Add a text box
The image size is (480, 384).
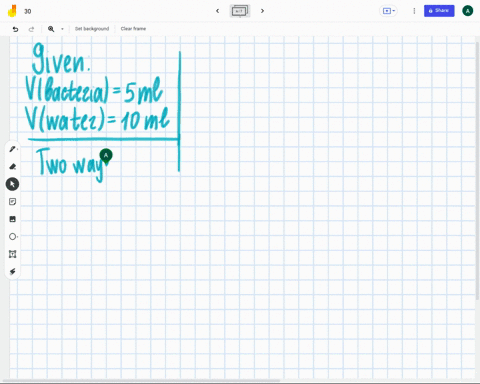(13, 254)
